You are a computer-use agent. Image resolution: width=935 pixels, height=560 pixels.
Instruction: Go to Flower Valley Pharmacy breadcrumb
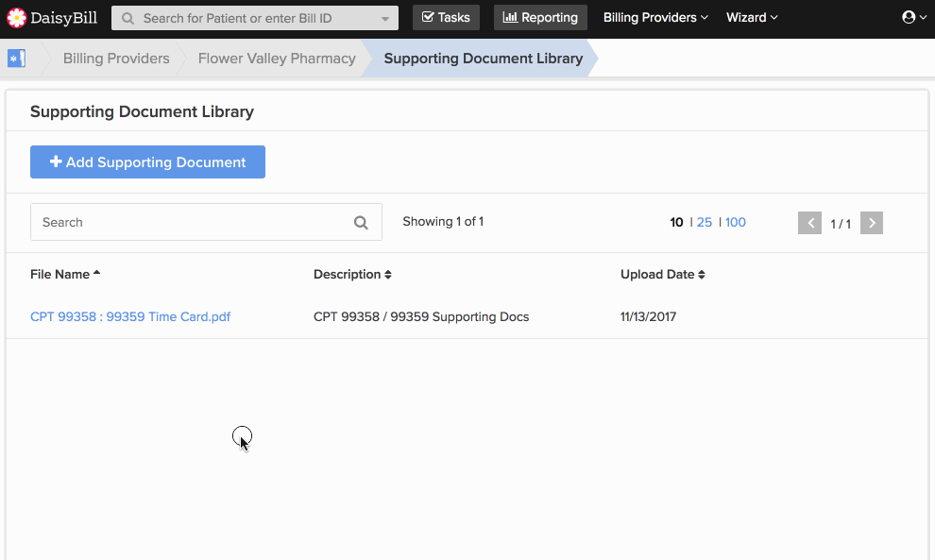pyautogui.click(x=277, y=59)
